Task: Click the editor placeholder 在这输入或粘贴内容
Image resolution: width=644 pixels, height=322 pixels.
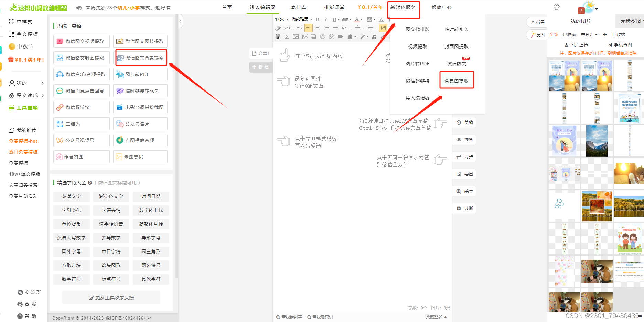Action: point(319,56)
